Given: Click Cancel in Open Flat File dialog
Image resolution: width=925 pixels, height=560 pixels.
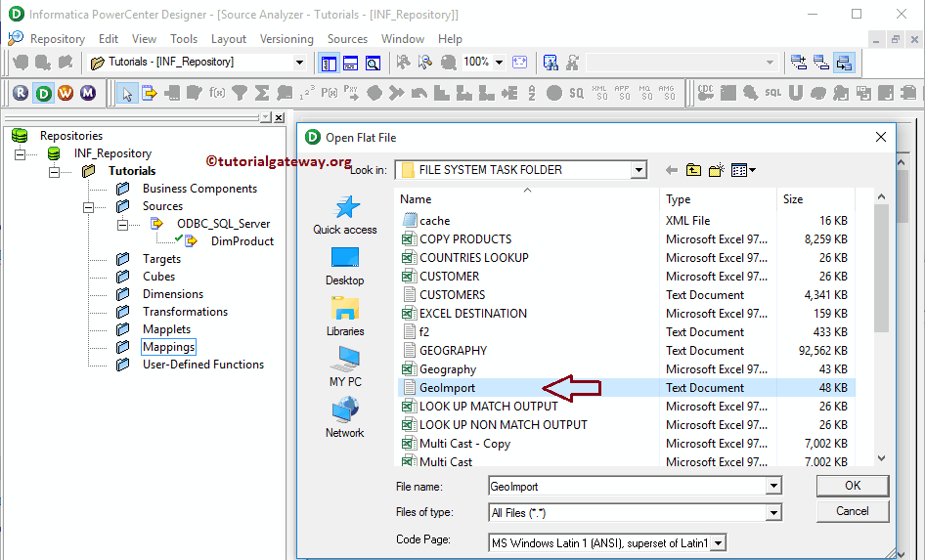Looking at the screenshot, I should (x=853, y=511).
